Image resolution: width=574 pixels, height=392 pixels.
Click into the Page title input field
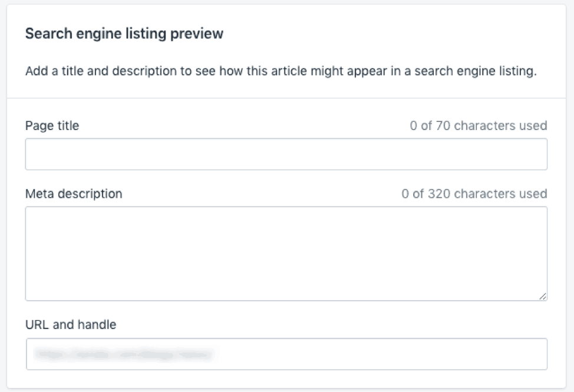coord(286,154)
